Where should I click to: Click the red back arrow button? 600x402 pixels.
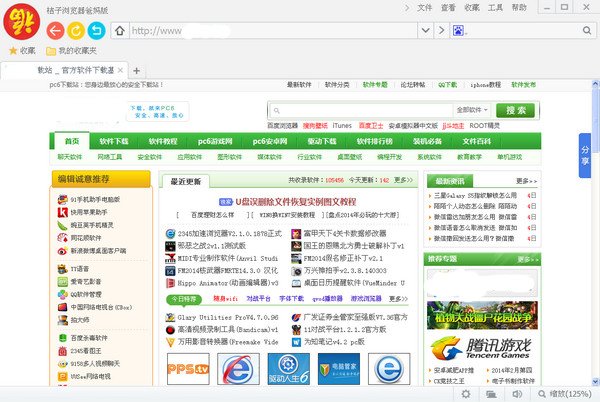pyautogui.click(x=55, y=31)
